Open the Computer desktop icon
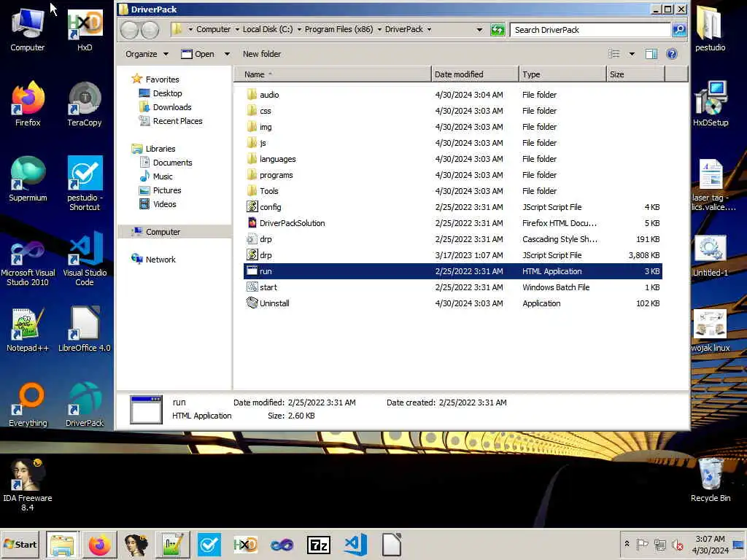747x560 pixels. tap(28, 29)
